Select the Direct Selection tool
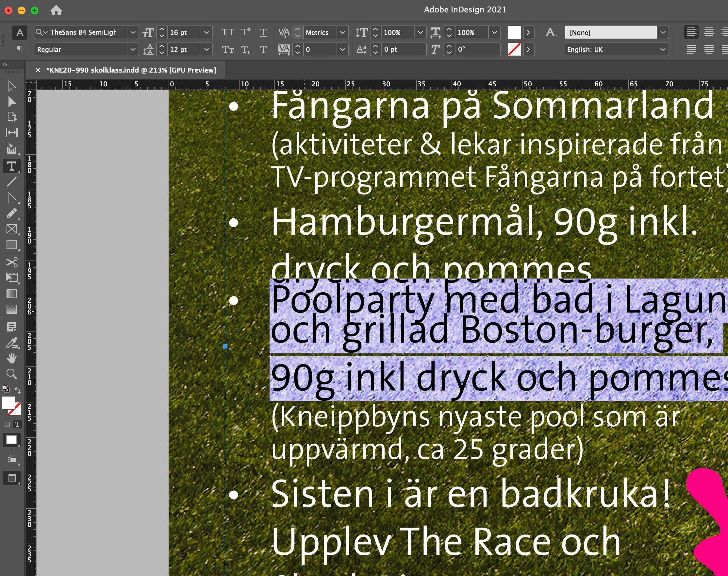The image size is (728, 576). click(x=12, y=102)
